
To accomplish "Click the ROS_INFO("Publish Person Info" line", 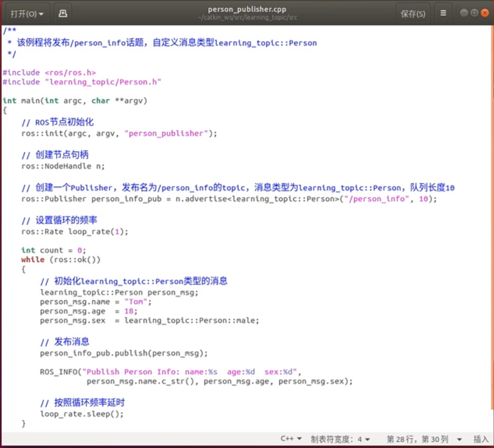I will 170,372.
